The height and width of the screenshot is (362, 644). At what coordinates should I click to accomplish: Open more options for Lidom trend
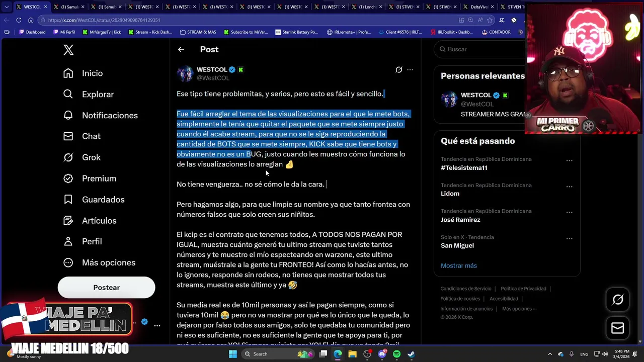pos(570,187)
